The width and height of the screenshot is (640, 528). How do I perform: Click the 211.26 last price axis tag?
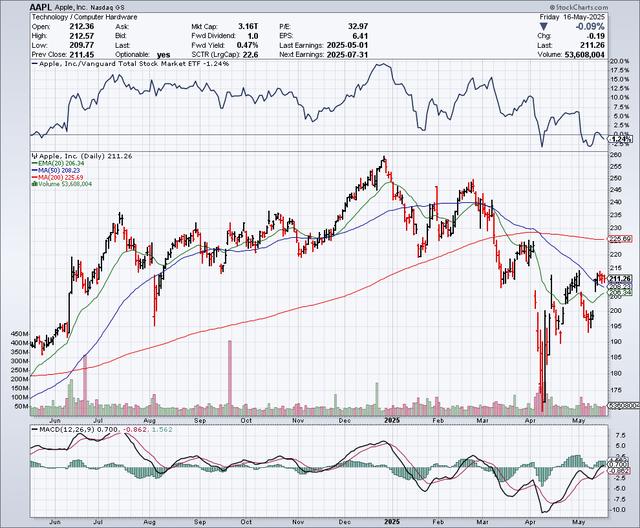[620, 279]
